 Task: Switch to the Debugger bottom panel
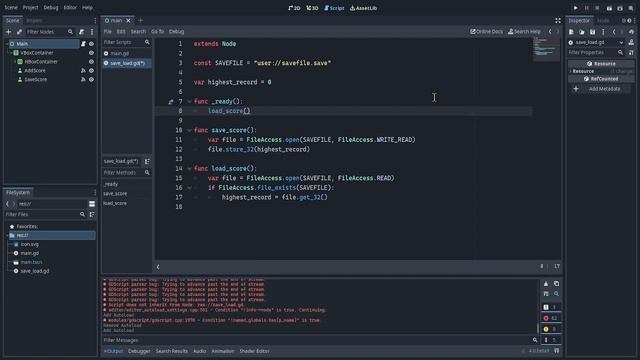139,351
